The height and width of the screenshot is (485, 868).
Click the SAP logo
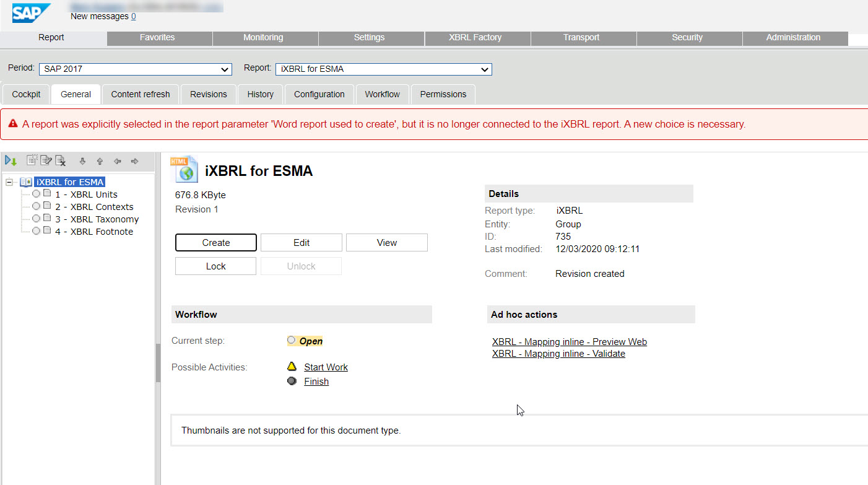pyautogui.click(x=32, y=12)
